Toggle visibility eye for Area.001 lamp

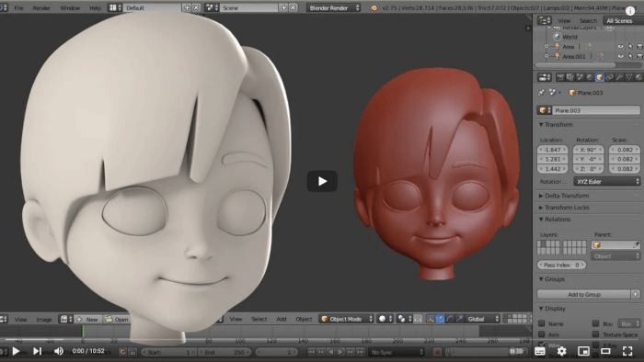pyautogui.click(x=621, y=57)
